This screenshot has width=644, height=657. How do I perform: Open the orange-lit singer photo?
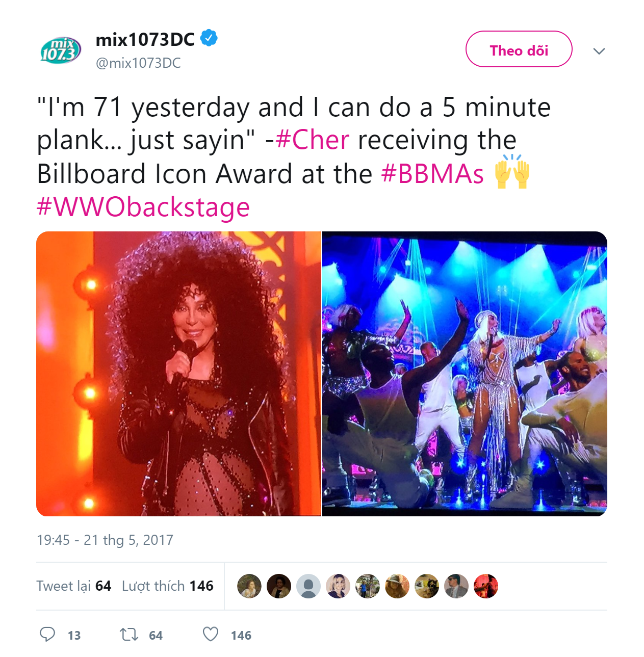pos(178,374)
